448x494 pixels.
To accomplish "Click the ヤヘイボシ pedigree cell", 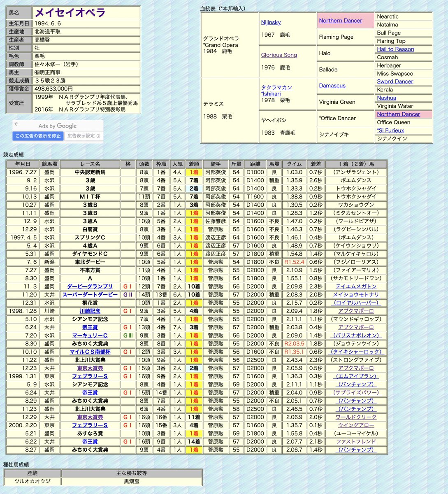I will [x=287, y=126].
